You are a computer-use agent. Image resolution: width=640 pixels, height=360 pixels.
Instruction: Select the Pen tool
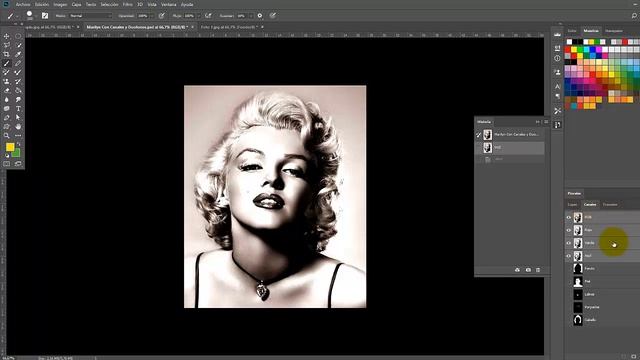[7, 118]
